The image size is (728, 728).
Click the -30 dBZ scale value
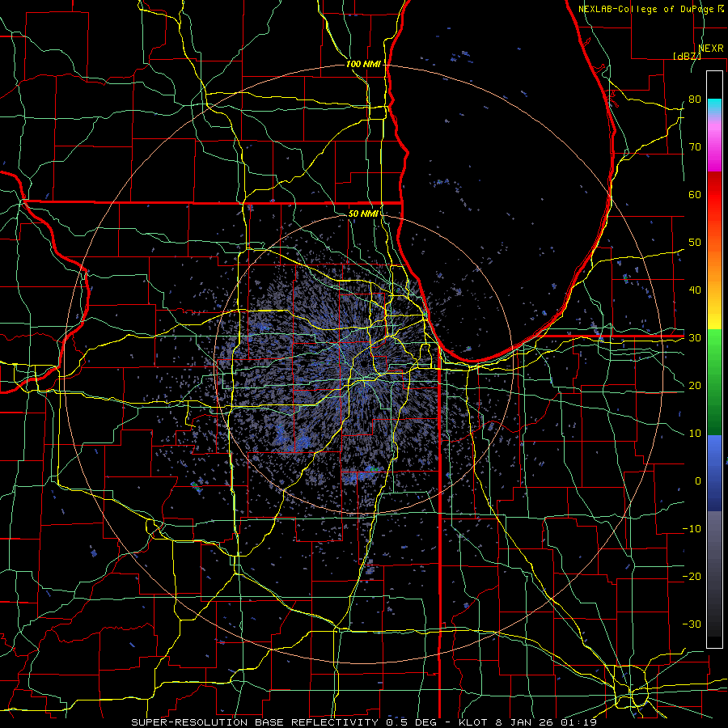tap(692, 624)
